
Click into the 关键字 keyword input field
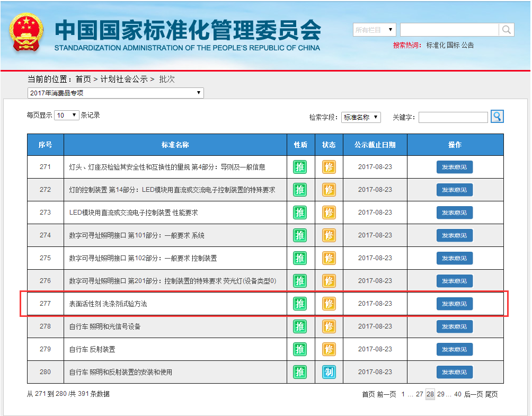[453, 117]
